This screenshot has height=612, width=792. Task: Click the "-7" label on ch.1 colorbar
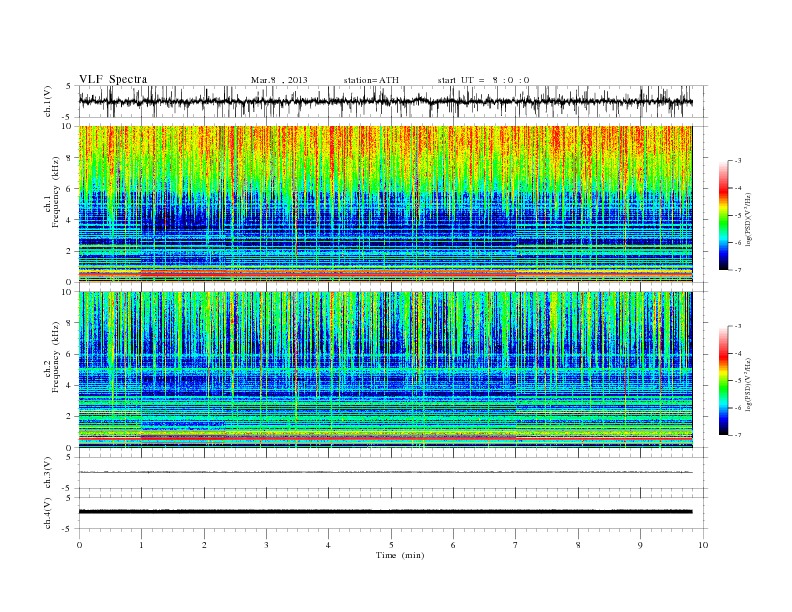coord(738,270)
